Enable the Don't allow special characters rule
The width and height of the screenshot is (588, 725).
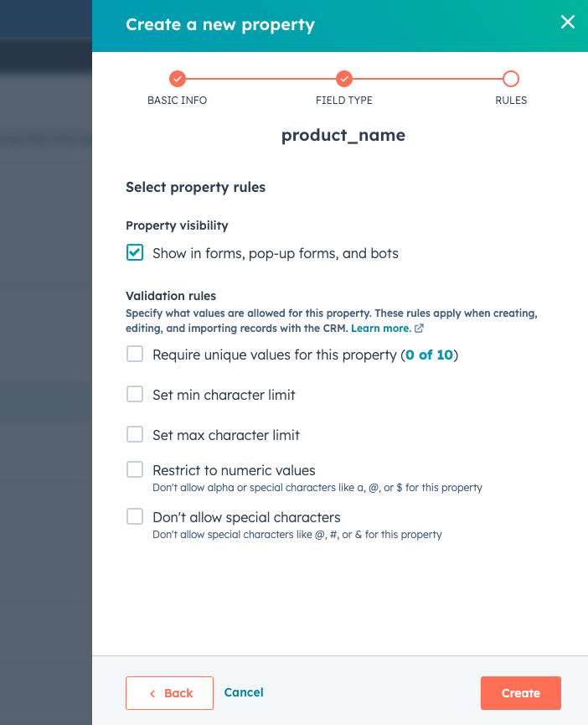pyautogui.click(x=135, y=516)
